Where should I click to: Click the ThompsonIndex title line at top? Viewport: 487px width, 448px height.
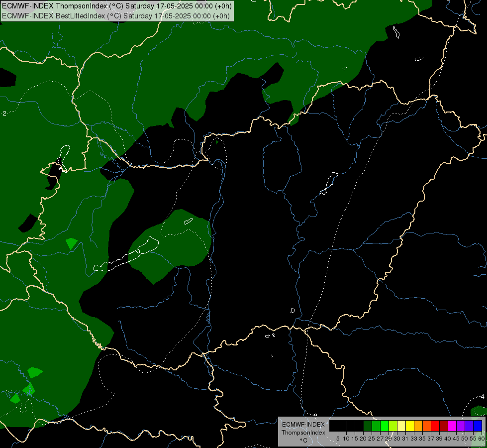[117, 6]
